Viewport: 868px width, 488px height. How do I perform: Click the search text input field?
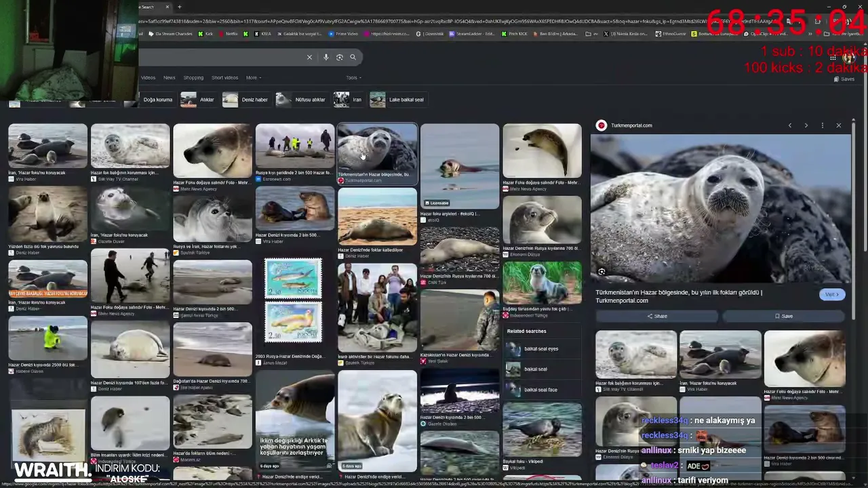pyautogui.click(x=220, y=57)
